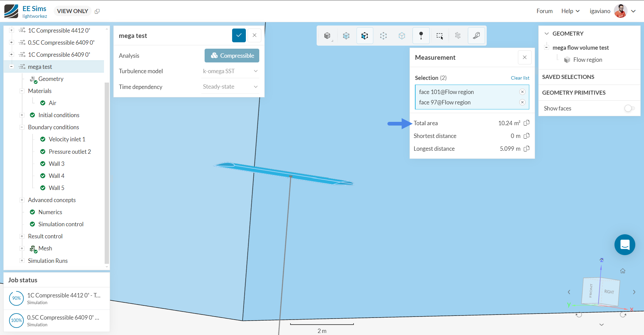The width and height of the screenshot is (644, 335).
Task: Select the Mesh tree item
Action: point(45,248)
